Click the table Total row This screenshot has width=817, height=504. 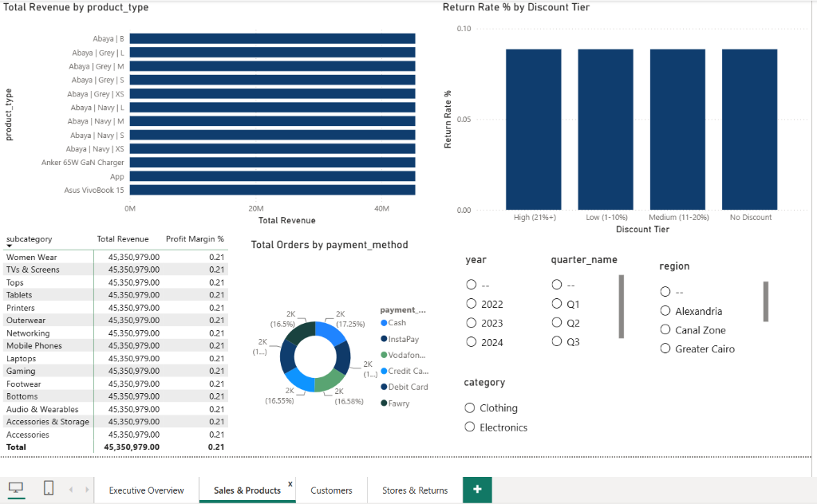(116, 447)
